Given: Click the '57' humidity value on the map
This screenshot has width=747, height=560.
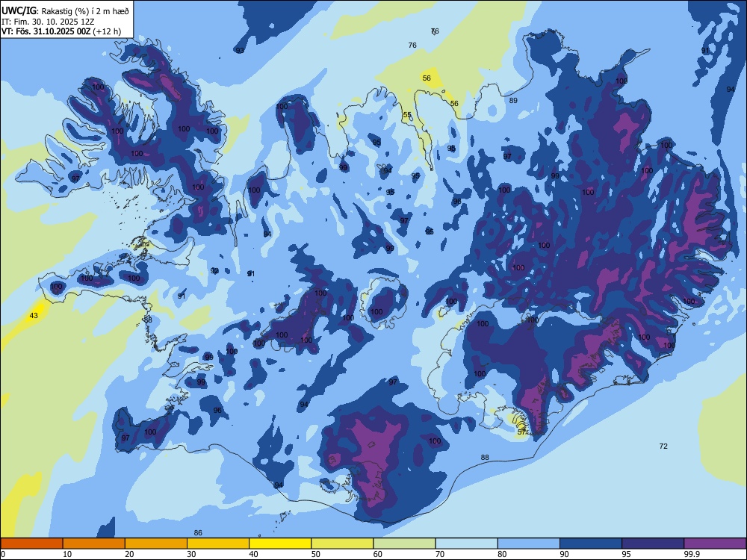Looking at the screenshot, I should pos(521,432).
